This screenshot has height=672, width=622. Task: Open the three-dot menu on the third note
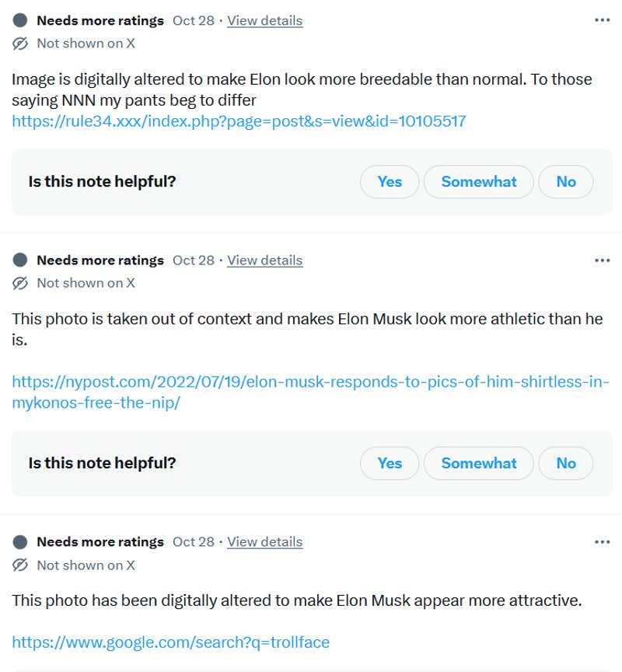click(x=602, y=541)
